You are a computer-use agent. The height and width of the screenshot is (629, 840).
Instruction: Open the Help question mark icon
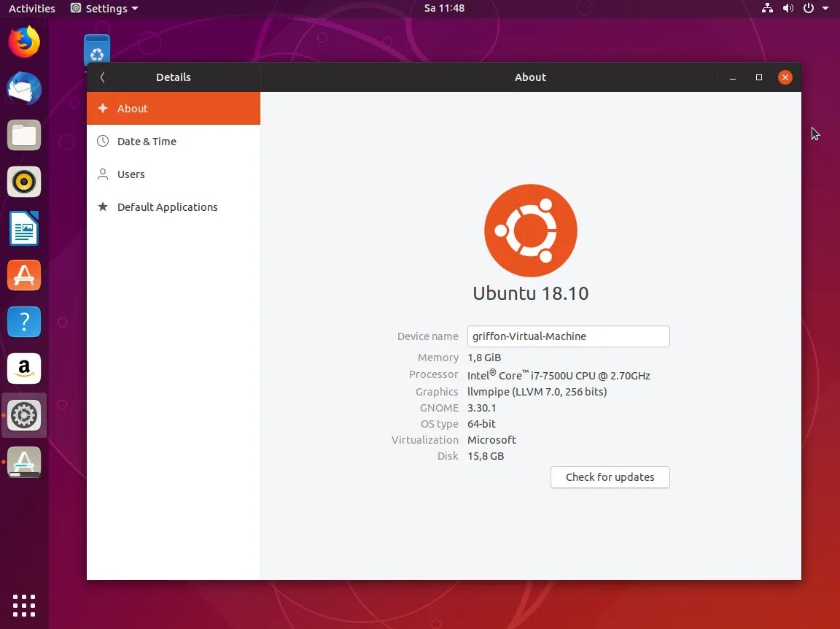24,322
